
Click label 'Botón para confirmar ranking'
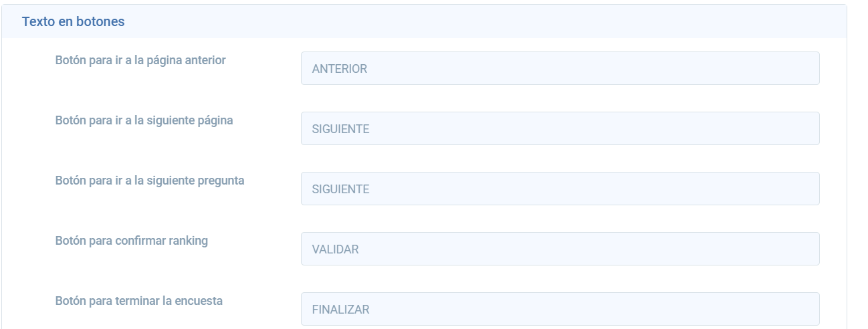point(131,241)
